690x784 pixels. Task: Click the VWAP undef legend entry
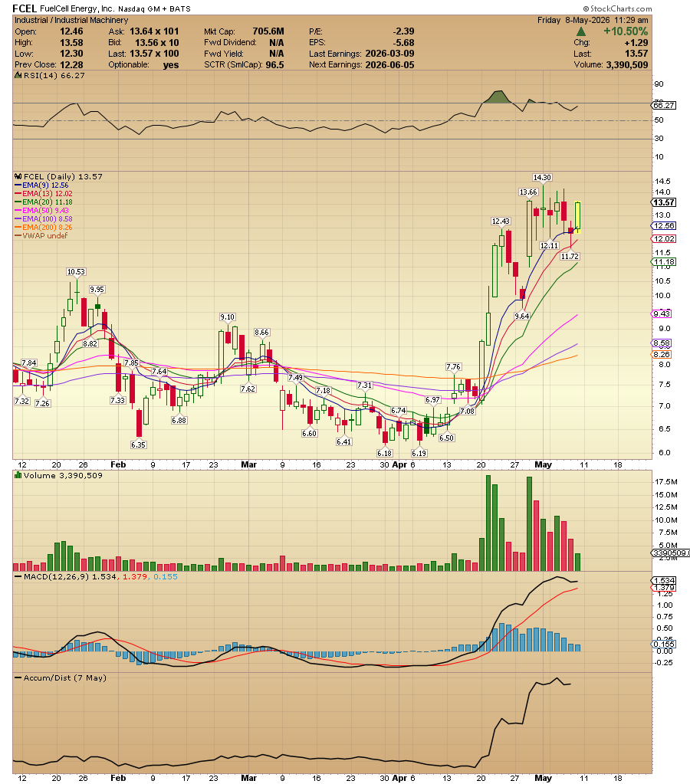pos(41,236)
